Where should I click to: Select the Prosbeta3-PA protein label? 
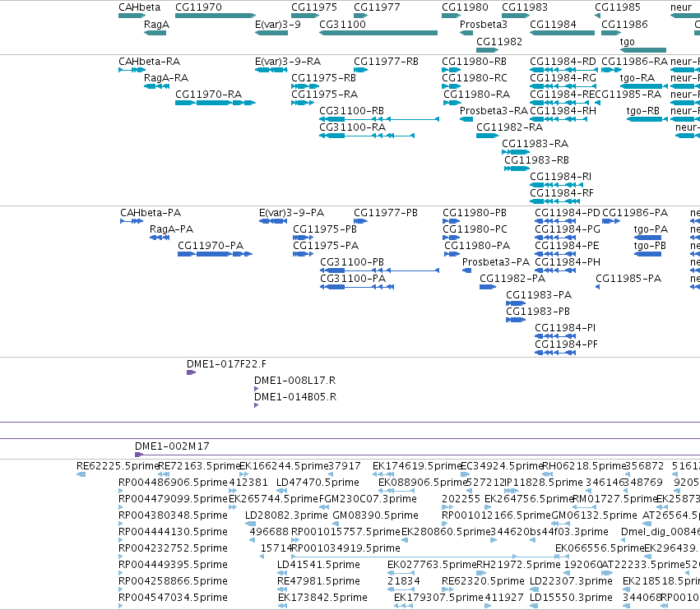point(495,262)
